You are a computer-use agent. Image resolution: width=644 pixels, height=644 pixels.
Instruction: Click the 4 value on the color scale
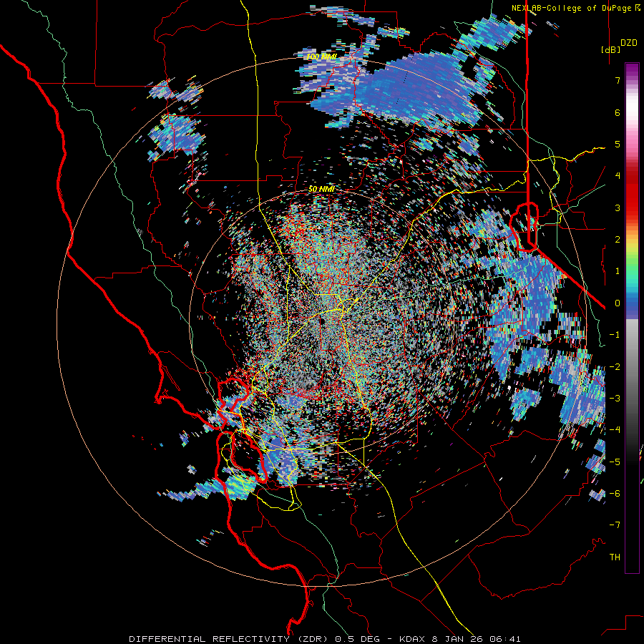pyautogui.click(x=618, y=176)
